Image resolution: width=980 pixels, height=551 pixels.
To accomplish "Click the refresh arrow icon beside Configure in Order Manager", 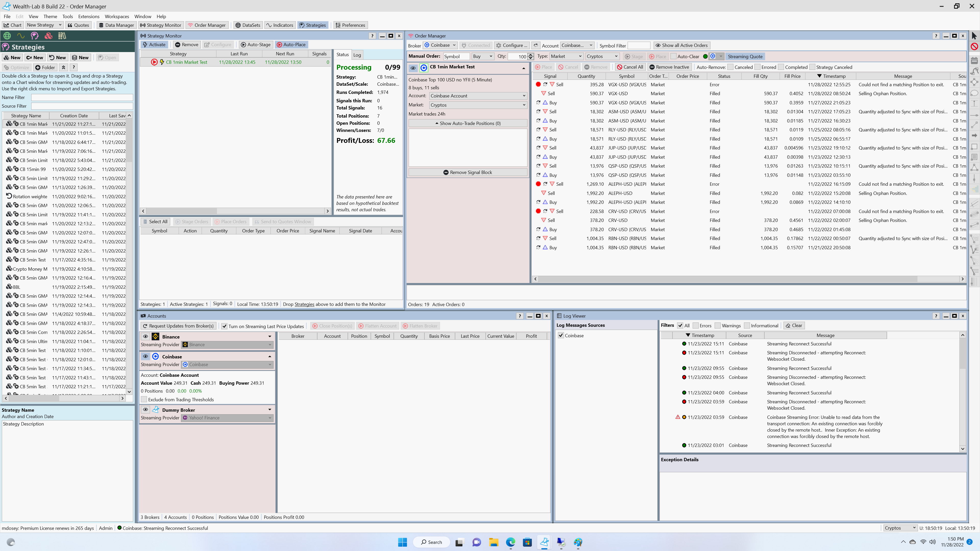I will (536, 45).
